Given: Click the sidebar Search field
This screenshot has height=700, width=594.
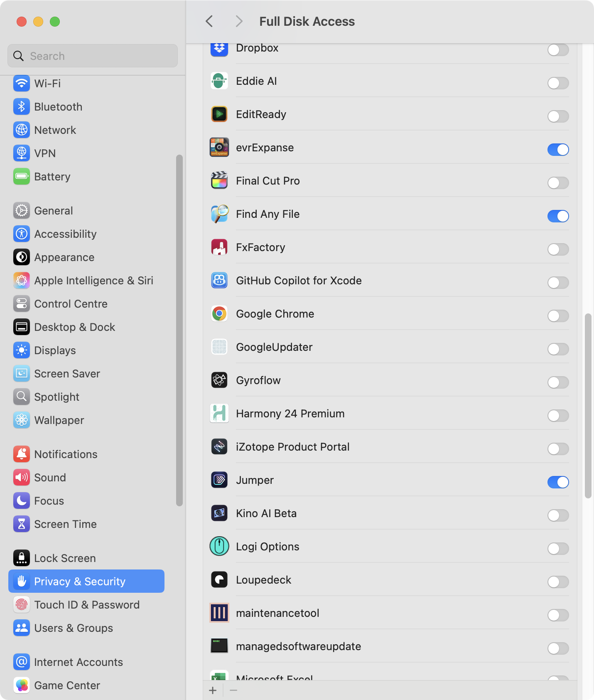Looking at the screenshot, I should click(x=93, y=56).
